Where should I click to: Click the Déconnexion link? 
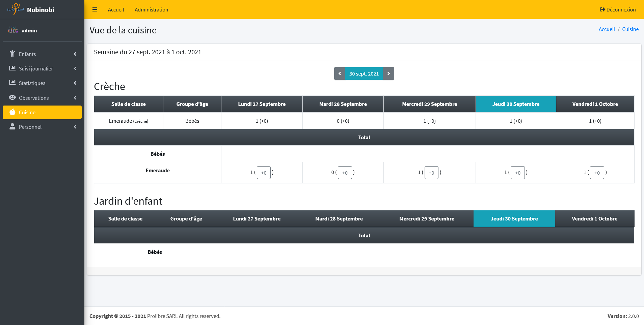[618, 9]
